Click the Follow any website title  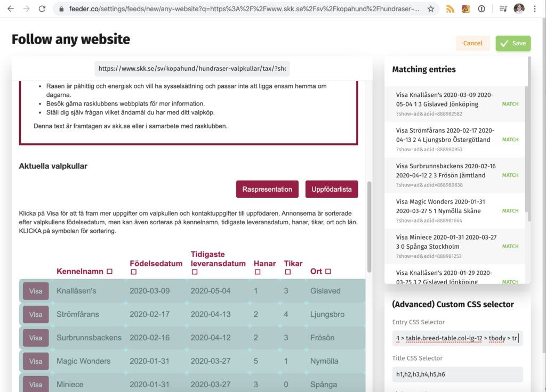point(71,39)
